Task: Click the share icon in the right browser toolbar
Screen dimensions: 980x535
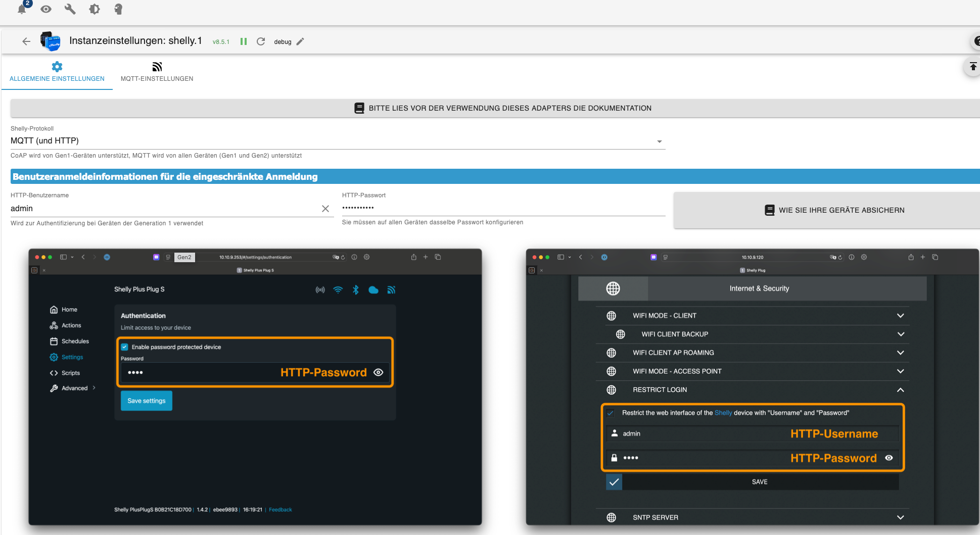Action: click(x=911, y=257)
